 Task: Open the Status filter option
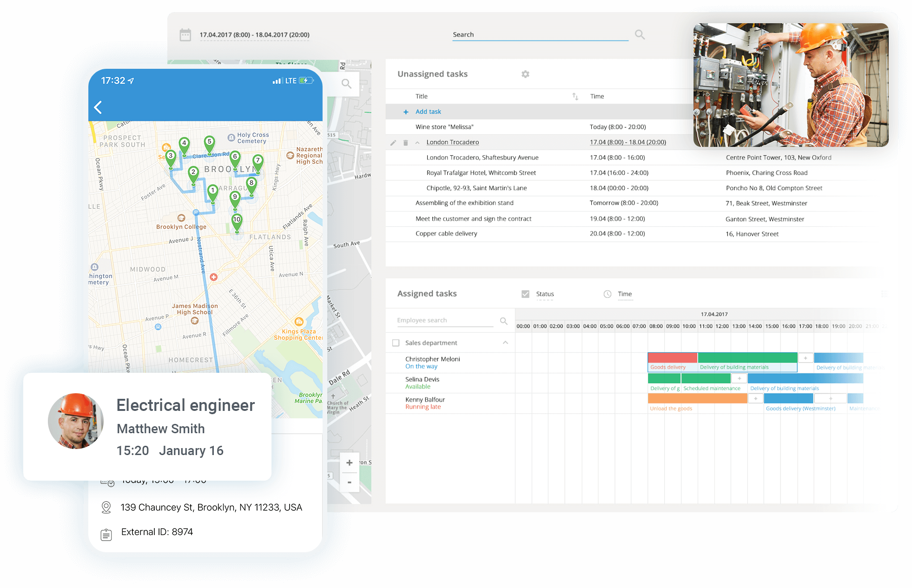click(x=545, y=294)
